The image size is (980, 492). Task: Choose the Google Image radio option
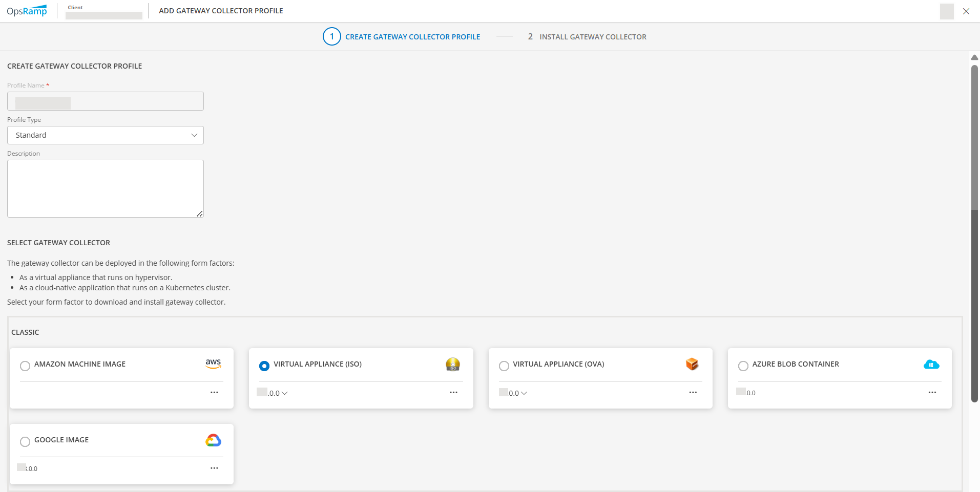tap(25, 442)
